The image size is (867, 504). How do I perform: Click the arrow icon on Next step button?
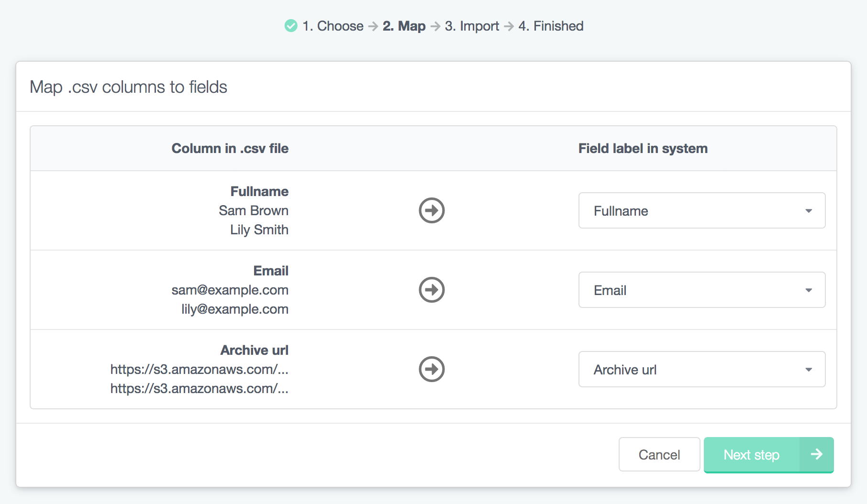tap(816, 454)
